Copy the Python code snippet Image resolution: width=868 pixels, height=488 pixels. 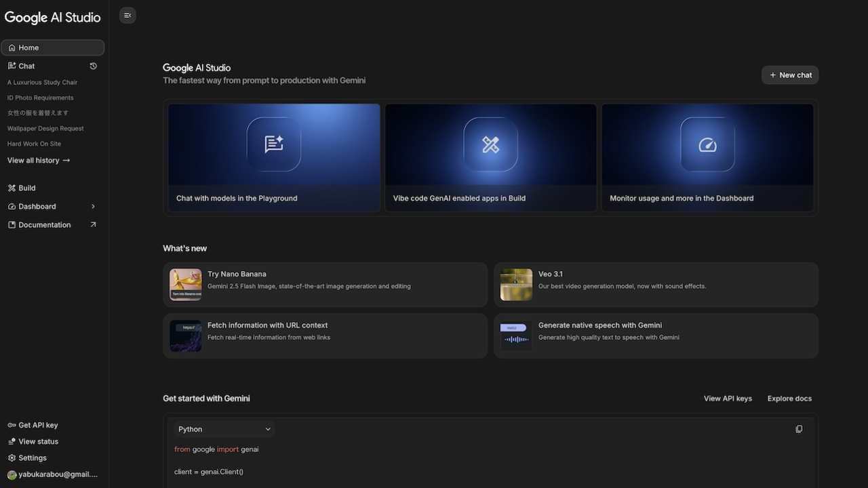(799, 429)
